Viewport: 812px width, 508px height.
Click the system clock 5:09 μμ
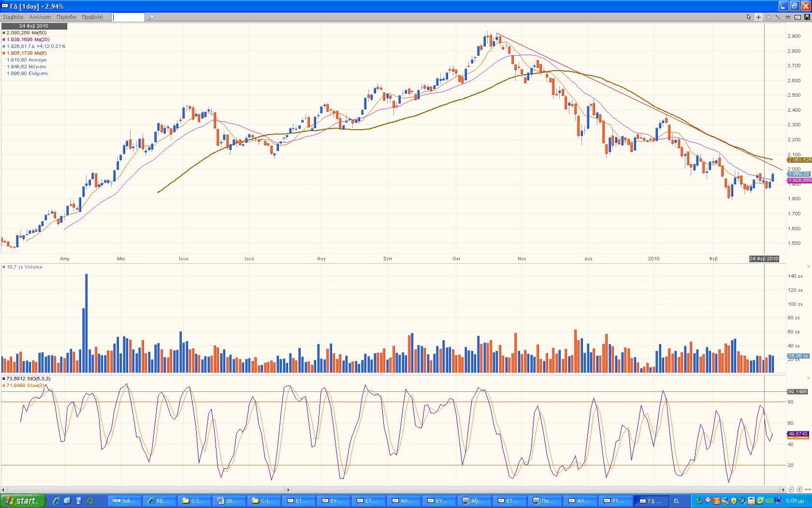point(795,501)
